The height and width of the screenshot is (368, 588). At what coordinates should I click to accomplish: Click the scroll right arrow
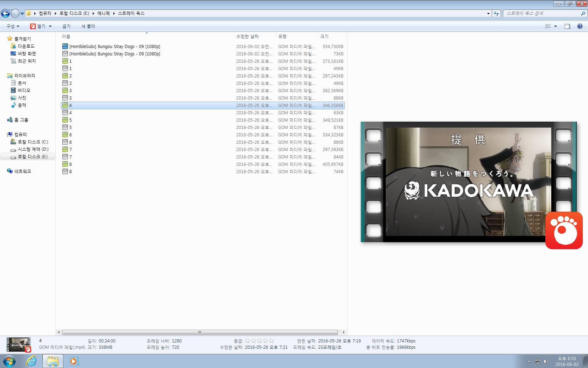pyautogui.click(x=344, y=332)
